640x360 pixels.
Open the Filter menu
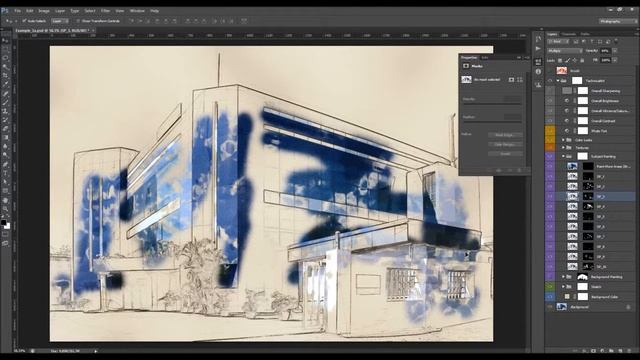click(105, 11)
